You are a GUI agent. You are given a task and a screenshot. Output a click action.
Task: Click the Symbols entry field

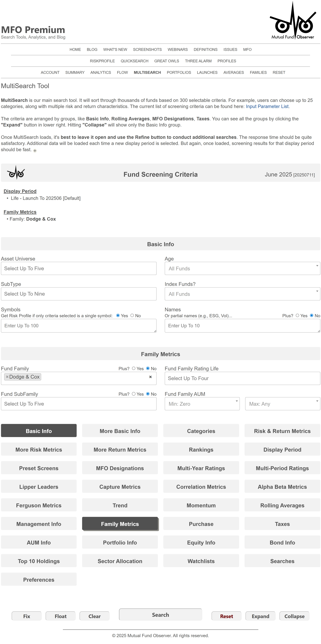tap(79, 326)
